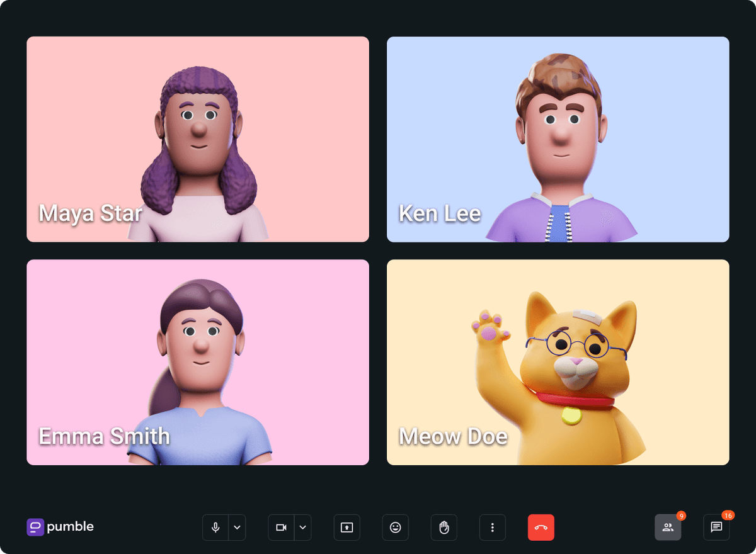This screenshot has width=756, height=554.
Task: Open the emoji reactions picker
Action: pos(395,528)
